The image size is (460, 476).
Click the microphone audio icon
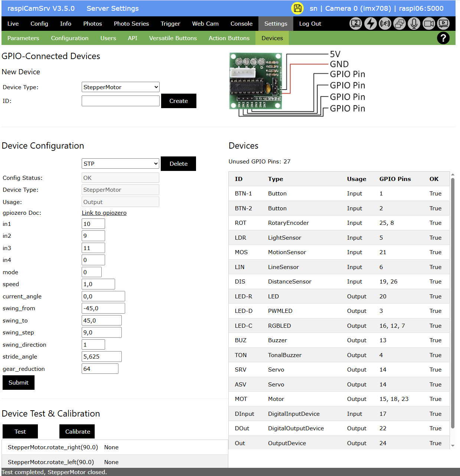tap(414, 24)
